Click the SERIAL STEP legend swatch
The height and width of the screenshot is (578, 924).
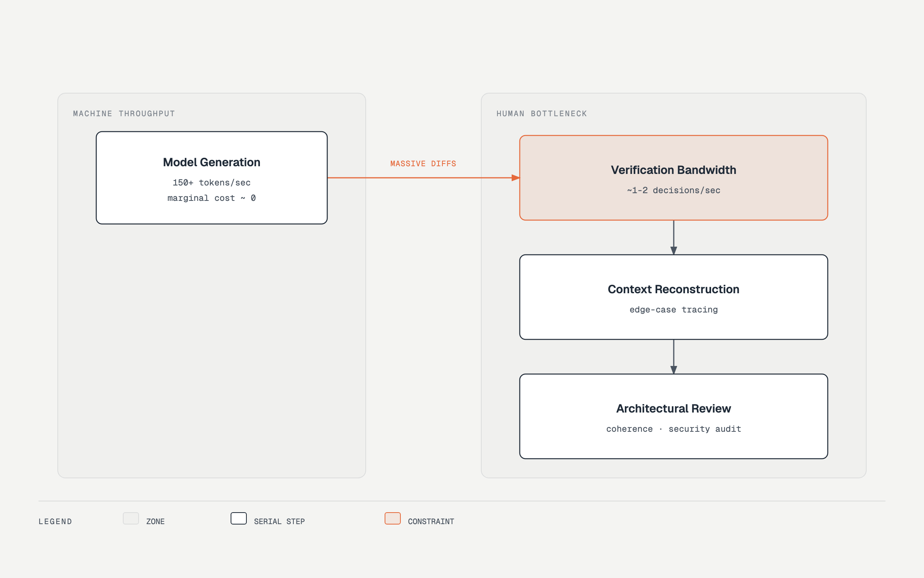239,518
